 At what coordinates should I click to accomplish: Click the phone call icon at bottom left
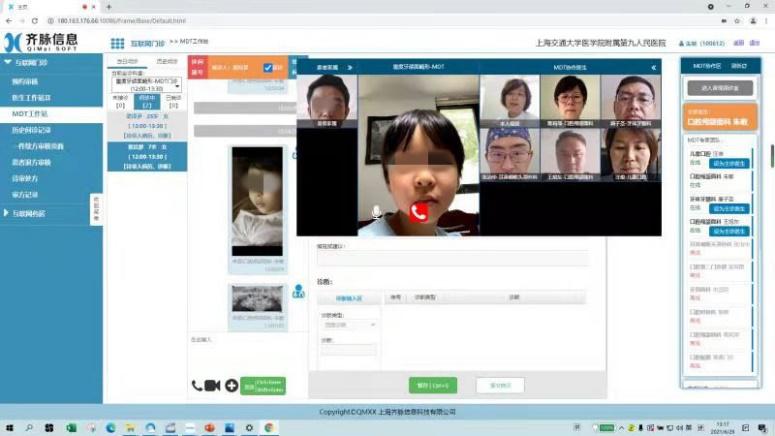[x=197, y=385]
